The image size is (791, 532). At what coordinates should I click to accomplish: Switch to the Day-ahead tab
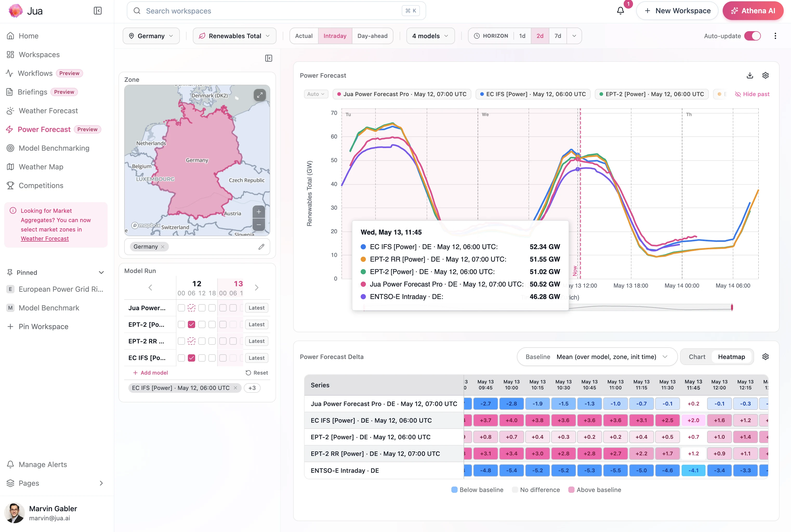pyautogui.click(x=372, y=36)
